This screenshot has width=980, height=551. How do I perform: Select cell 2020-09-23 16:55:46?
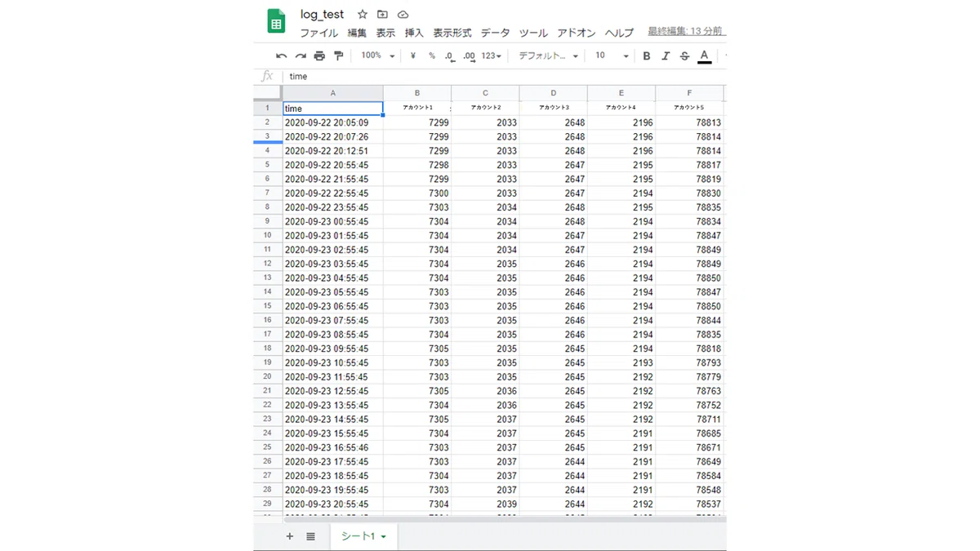[333, 447]
